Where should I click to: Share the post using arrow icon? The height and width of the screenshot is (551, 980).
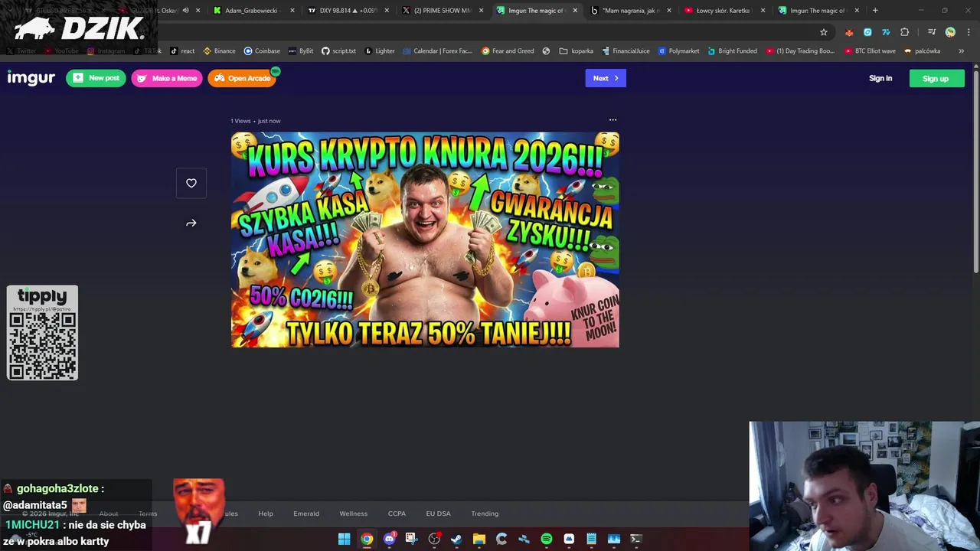(191, 223)
